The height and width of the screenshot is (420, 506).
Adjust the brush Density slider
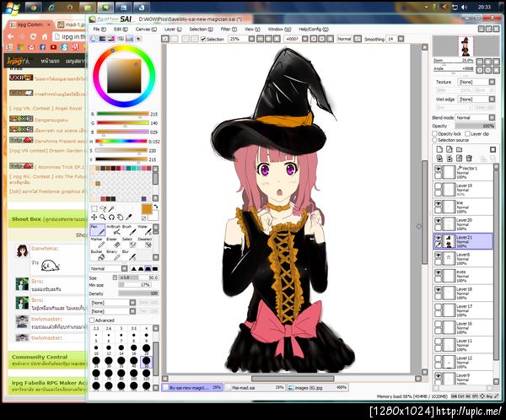(138, 293)
